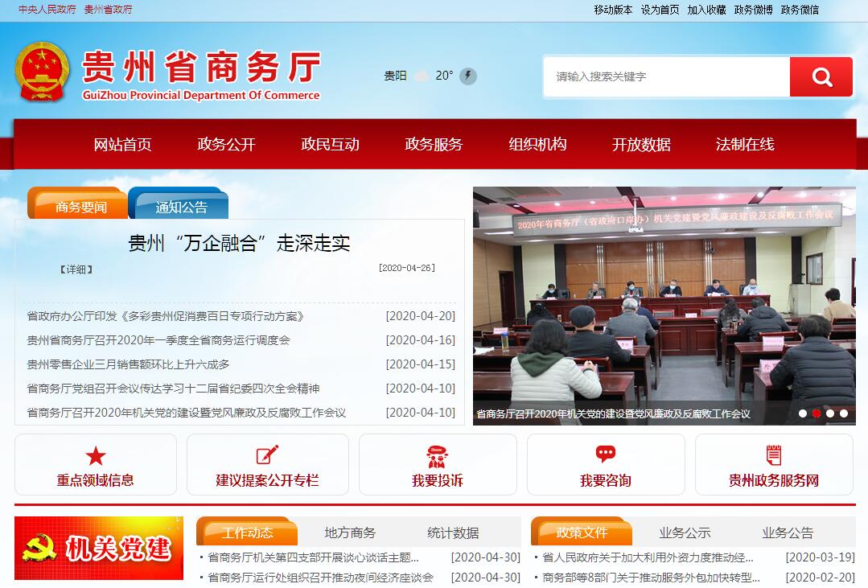Click the search keyword input field
868x588 pixels.
[x=668, y=77]
